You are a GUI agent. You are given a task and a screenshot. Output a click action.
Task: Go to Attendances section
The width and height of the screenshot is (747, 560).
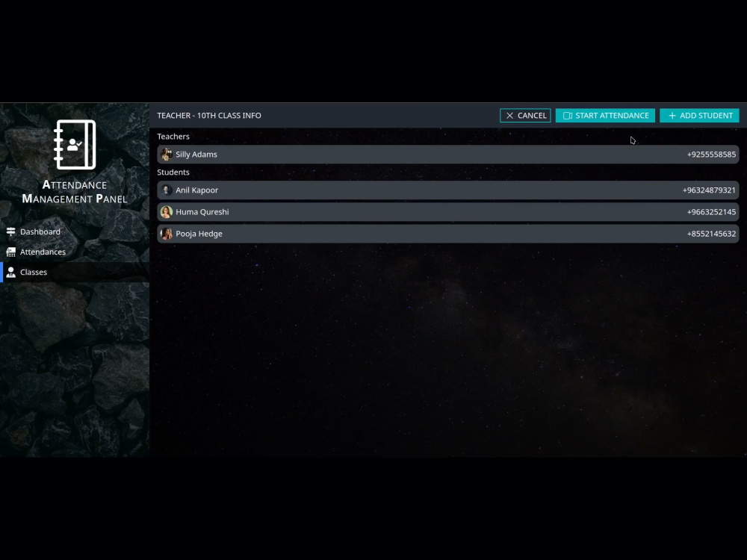pos(75,252)
